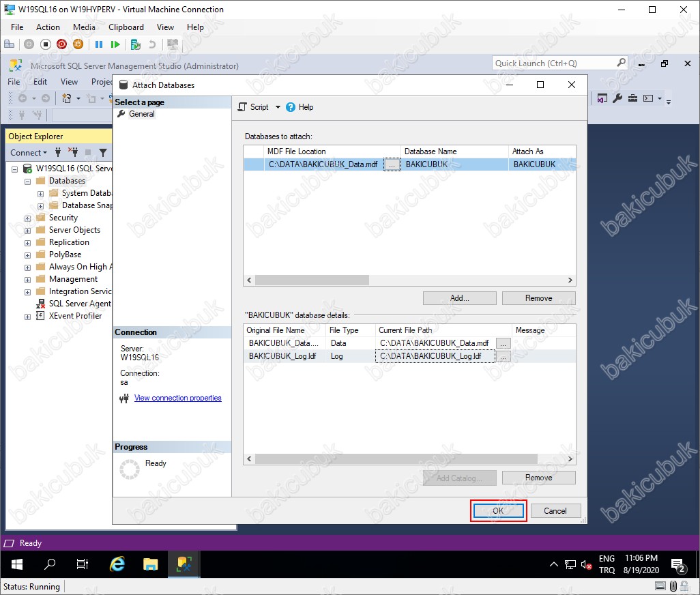Open the Windows Start menu
This screenshot has width=700, height=595.
(x=16, y=565)
